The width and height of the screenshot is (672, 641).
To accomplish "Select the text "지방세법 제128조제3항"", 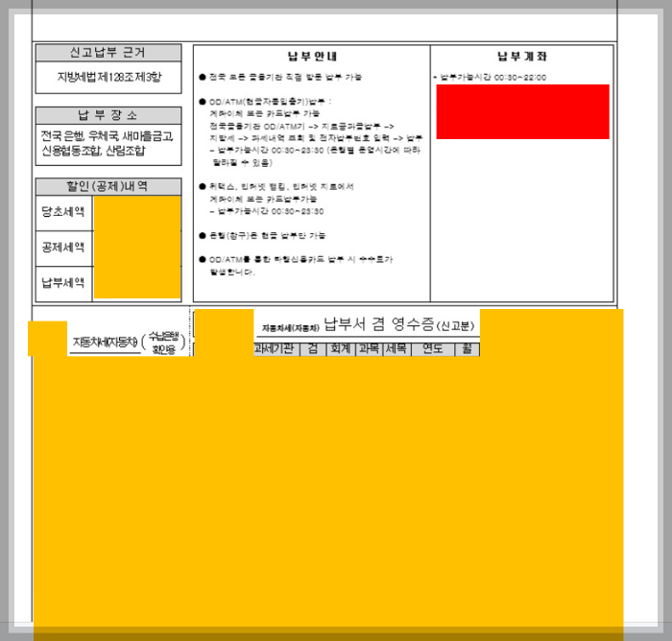I will [109, 77].
